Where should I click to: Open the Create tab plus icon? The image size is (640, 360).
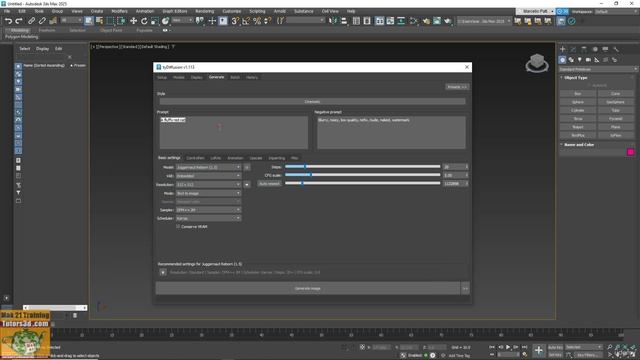pos(562,49)
